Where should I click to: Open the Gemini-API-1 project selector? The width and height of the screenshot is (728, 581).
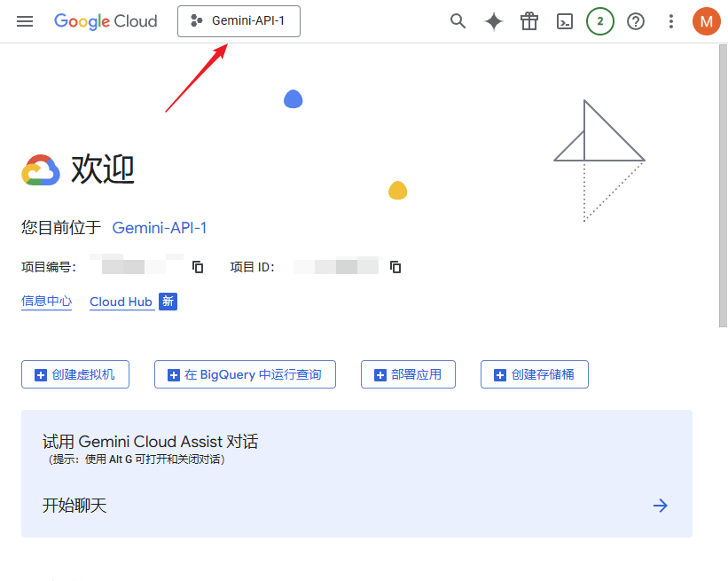(239, 21)
